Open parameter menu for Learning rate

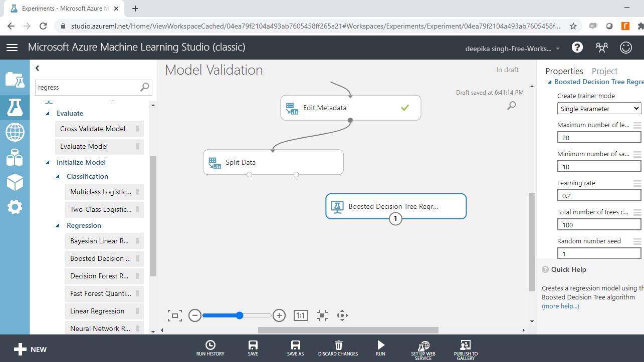637,183
